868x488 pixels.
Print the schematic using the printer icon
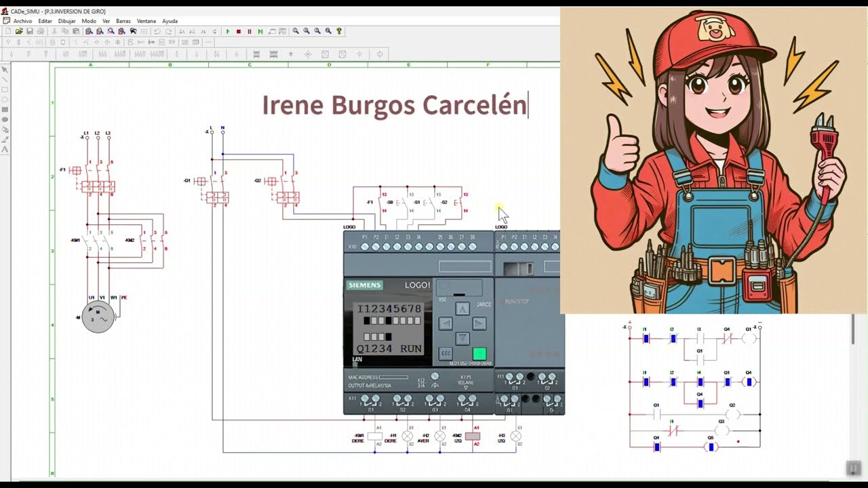click(41, 31)
